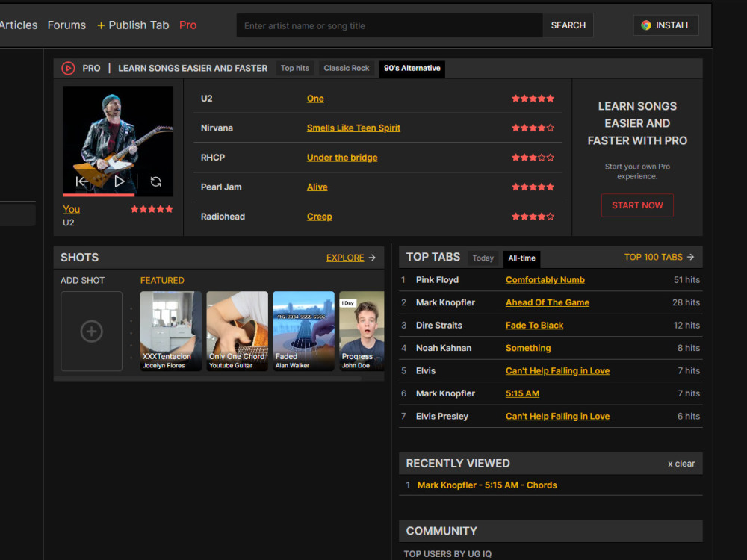This screenshot has height=560, width=747.
Task: Open Smells Like Teen Spirit link
Action: pos(353,128)
